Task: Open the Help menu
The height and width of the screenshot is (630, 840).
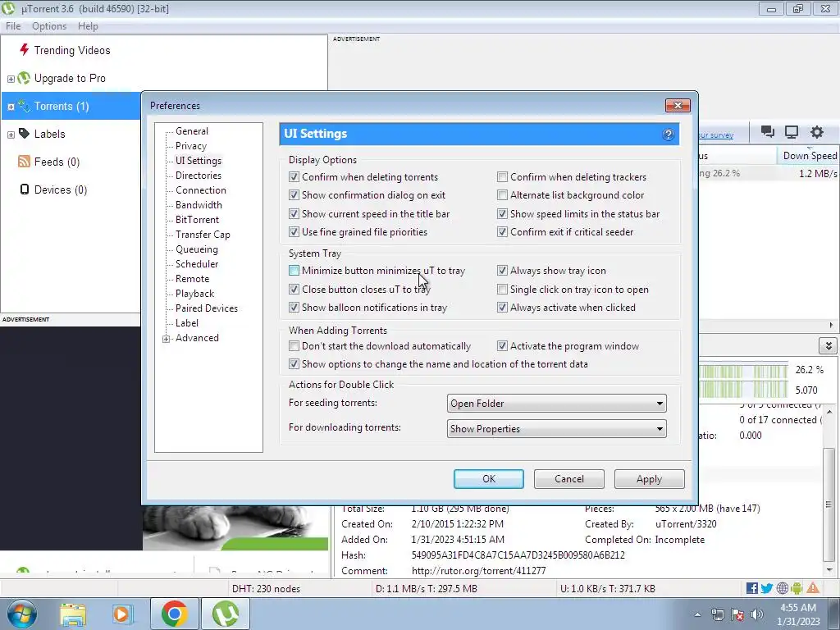Action: tap(88, 25)
